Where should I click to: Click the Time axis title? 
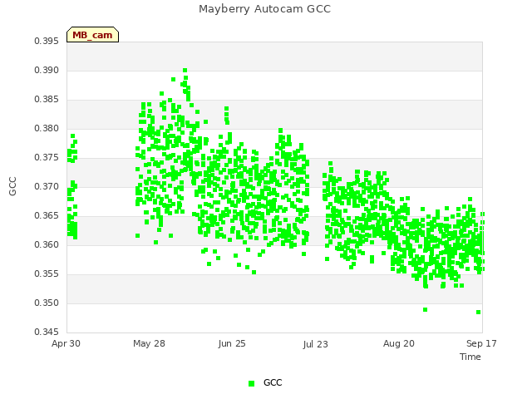[x=470, y=357]
